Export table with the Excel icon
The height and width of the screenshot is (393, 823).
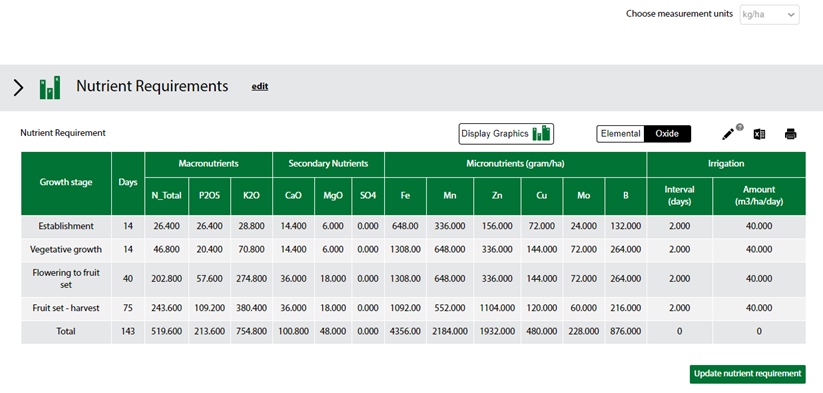click(759, 134)
